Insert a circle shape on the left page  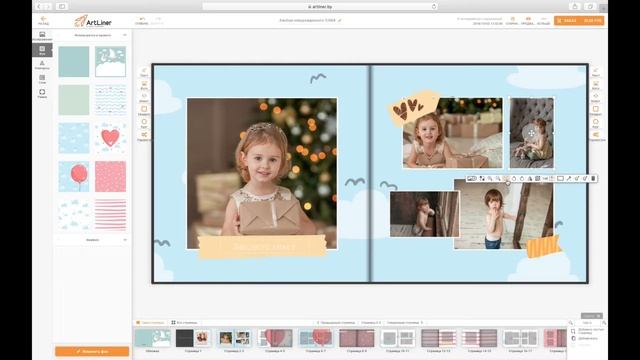pyautogui.click(x=144, y=123)
